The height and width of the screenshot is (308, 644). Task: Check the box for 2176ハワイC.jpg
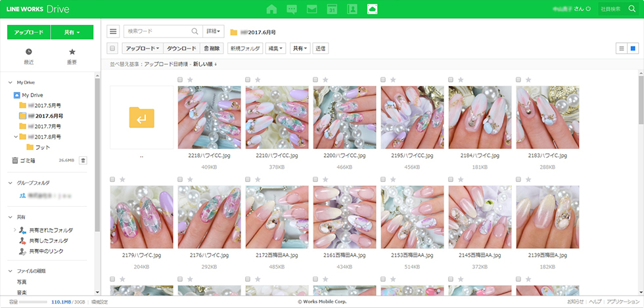(180, 179)
